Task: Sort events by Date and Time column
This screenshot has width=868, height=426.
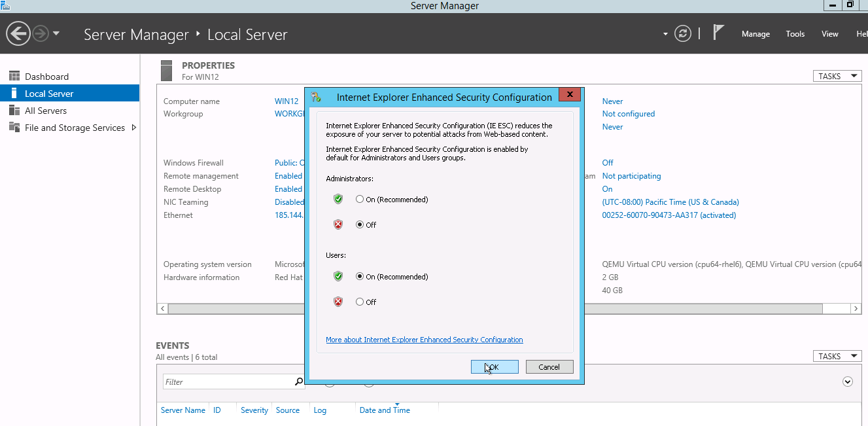Action: pyautogui.click(x=385, y=410)
